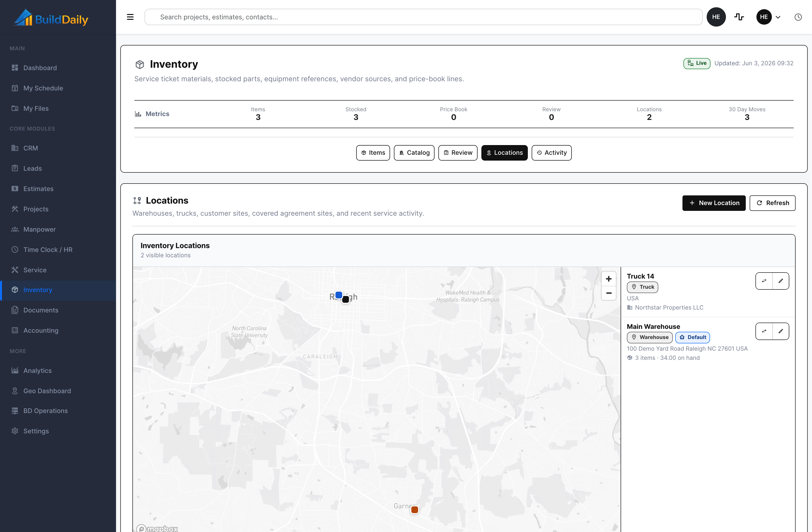812x532 pixels.
Task: Zoom out on the map
Action: click(609, 293)
